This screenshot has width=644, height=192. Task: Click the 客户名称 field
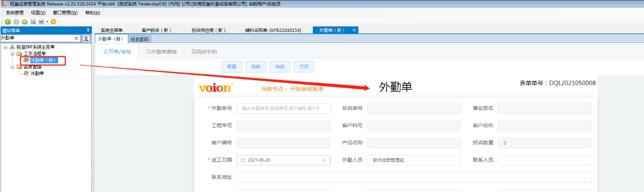545,126
